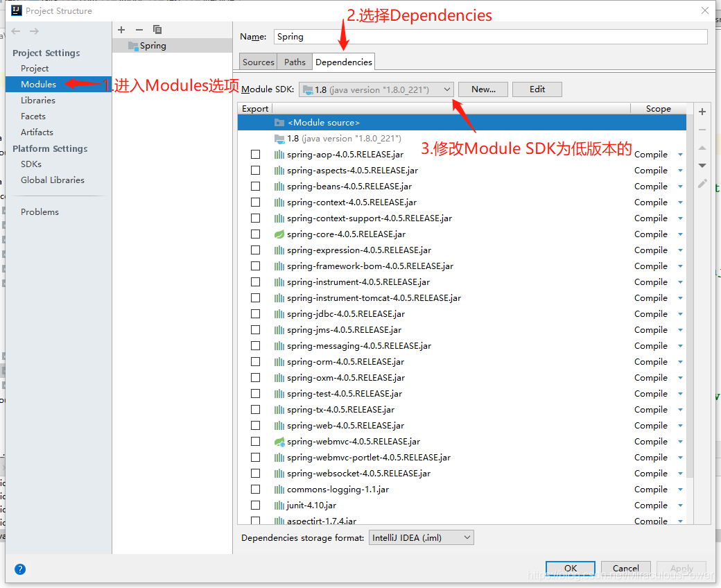Open the Module SDK dropdown
Viewport: 721px width, 588px height.
tap(376, 89)
